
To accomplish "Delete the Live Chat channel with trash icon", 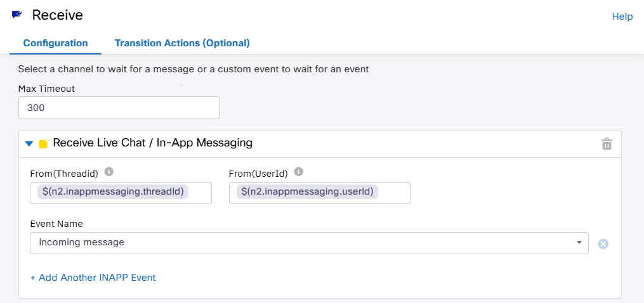I will 607,144.
